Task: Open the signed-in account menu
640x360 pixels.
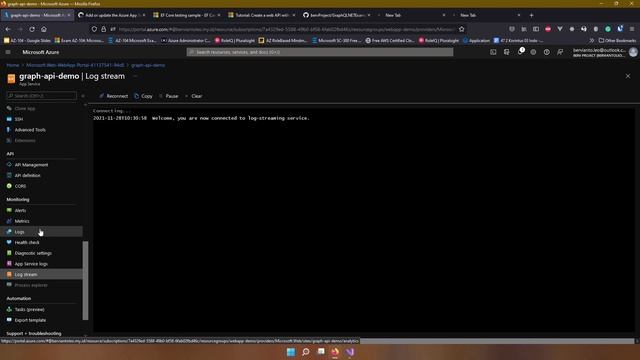Action: pyautogui.click(x=604, y=52)
